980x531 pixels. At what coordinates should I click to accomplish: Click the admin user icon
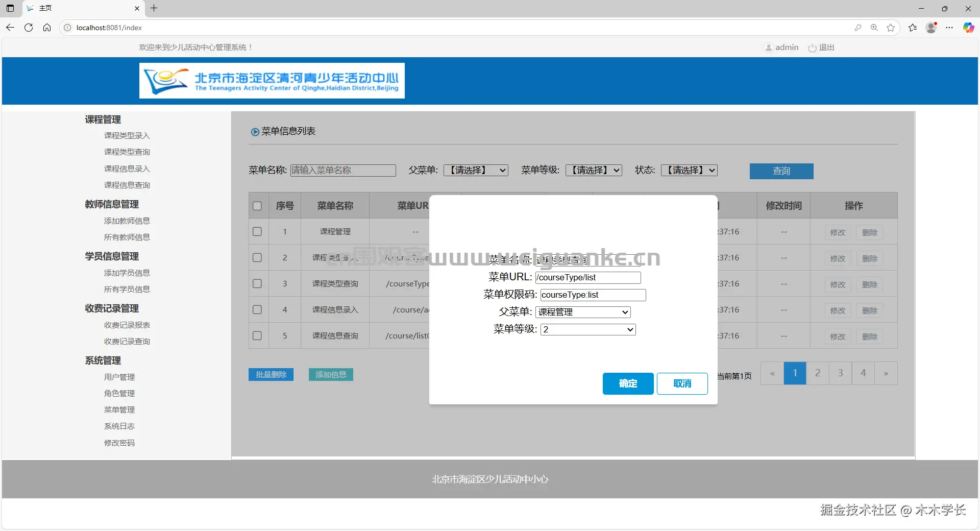[x=768, y=47]
